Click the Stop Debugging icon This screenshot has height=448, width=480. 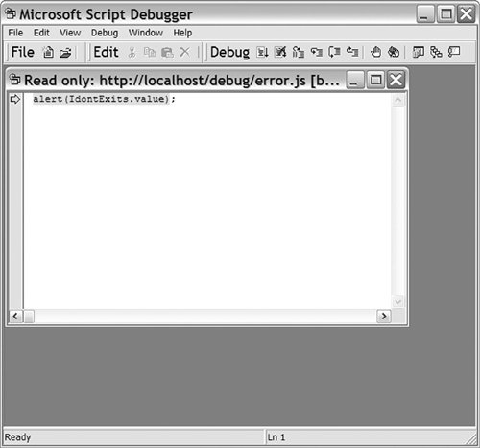point(280,52)
